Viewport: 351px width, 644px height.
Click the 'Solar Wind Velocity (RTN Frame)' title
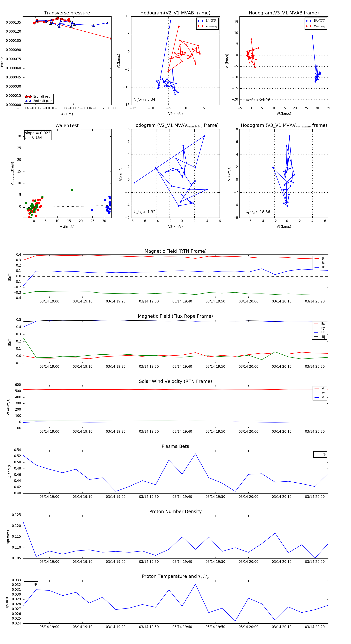click(x=175, y=381)
